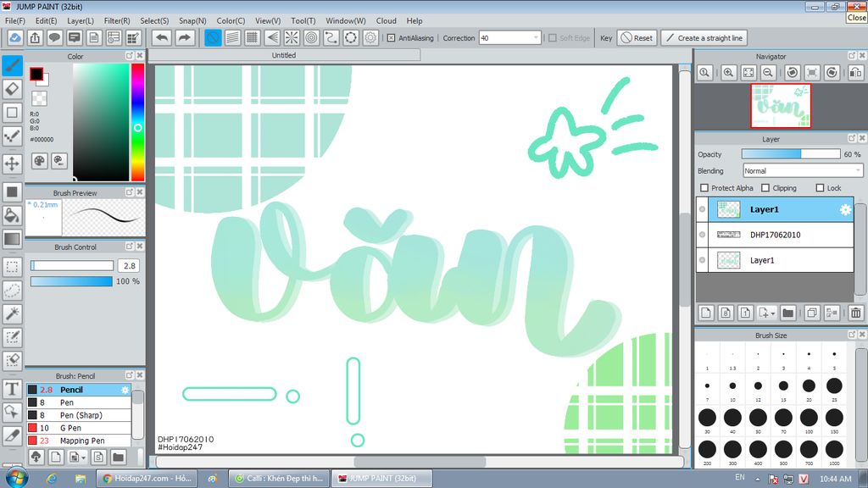Choose the Move tool
Viewport: 868px width, 488px height.
[x=12, y=164]
